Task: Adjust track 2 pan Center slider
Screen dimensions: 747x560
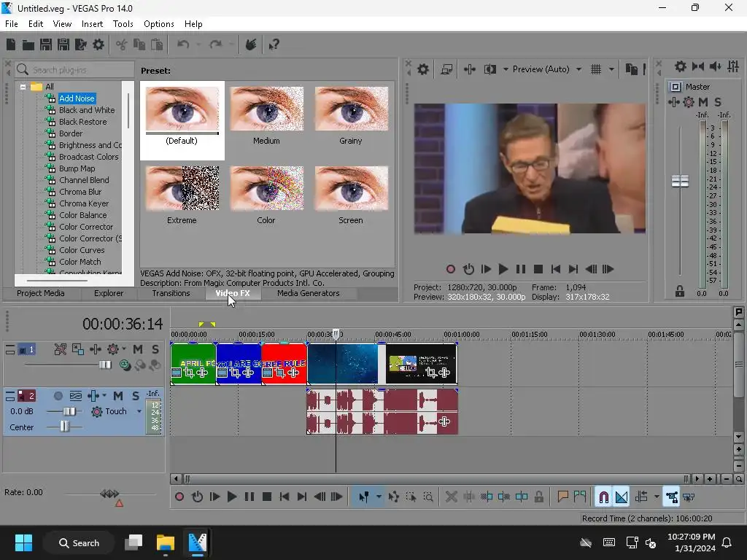Action: click(64, 427)
